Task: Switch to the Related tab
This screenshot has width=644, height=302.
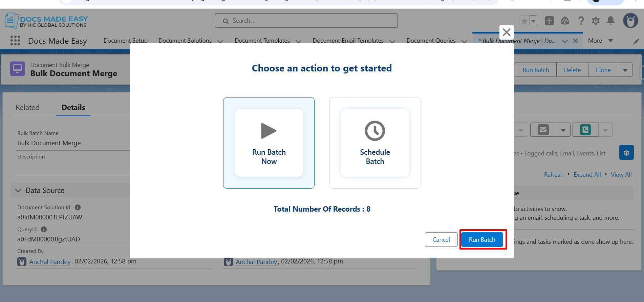Action: point(28,108)
